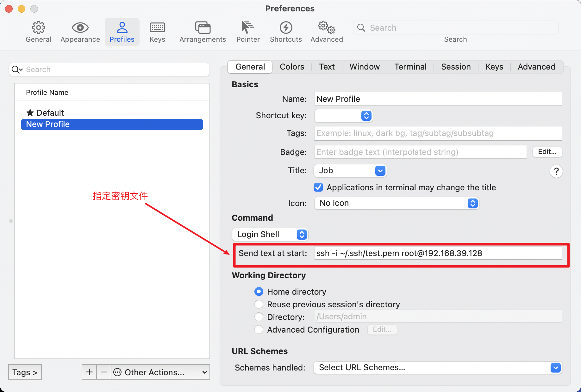This screenshot has height=392, width=581.
Task: Select Reuse previous session's directory option
Action: click(259, 304)
